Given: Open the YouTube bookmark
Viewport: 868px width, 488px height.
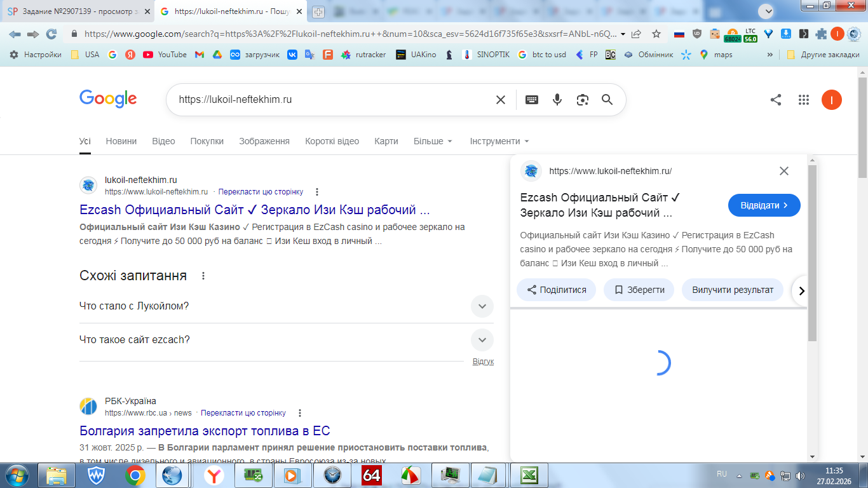Looking at the screenshot, I should (x=165, y=55).
